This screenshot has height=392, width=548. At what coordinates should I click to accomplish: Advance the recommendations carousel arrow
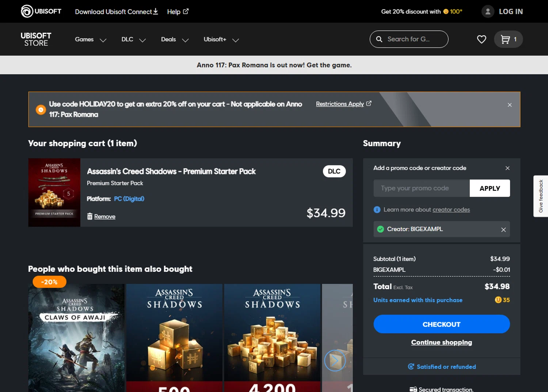click(x=335, y=361)
